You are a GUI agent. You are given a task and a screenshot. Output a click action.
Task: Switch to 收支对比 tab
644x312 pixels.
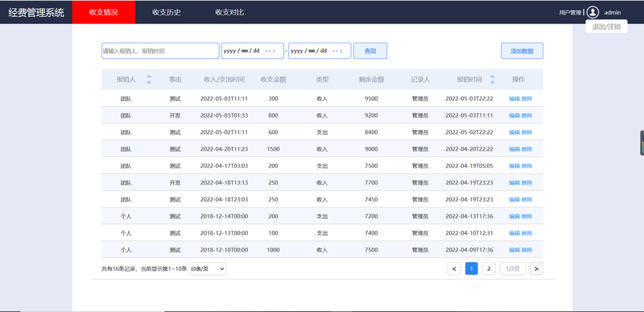click(229, 12)
